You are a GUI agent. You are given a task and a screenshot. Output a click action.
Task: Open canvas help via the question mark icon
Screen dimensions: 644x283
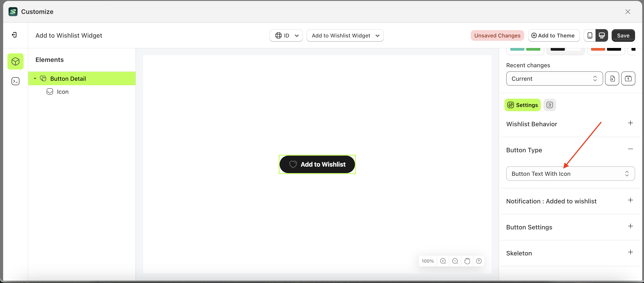pyautogui.click(x=479, y=261)
